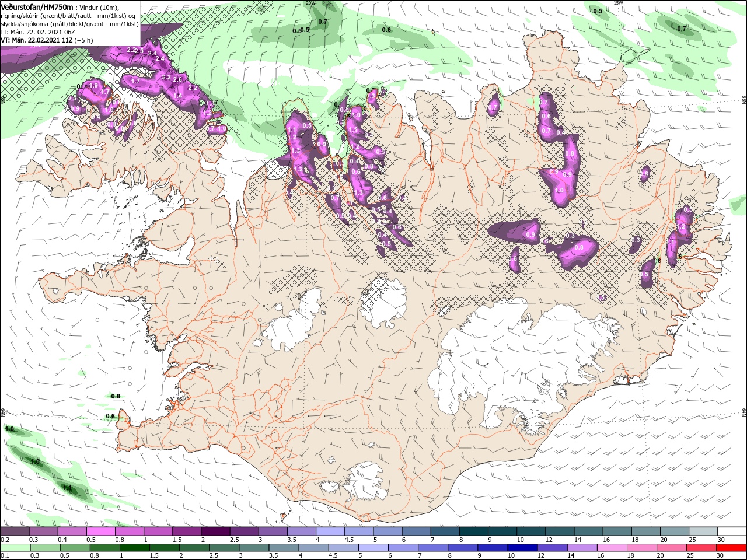Screen dimensions: 747x560
Task: Select the rain-row swatch between 3 and 3.5
Action: pos(254,548)
